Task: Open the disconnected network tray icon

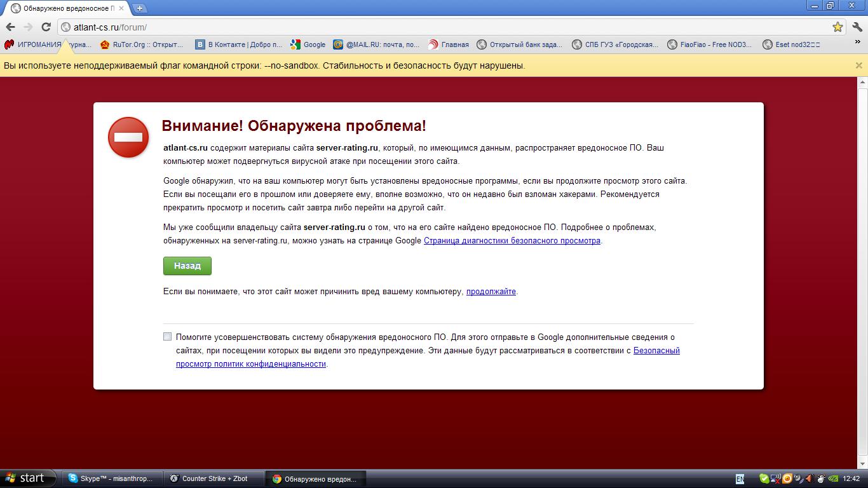Action: pos(776,479)
